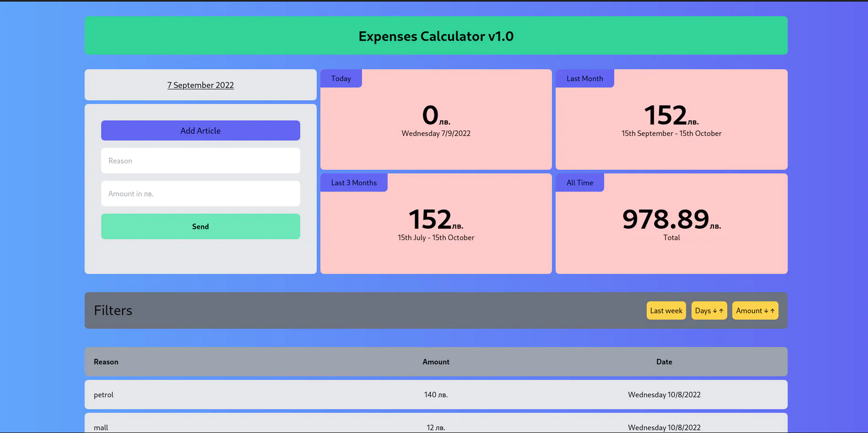Viewport: 868px width, 433px height.
Task: Apply the Last week filter
Action: click(x=666, y=311)
